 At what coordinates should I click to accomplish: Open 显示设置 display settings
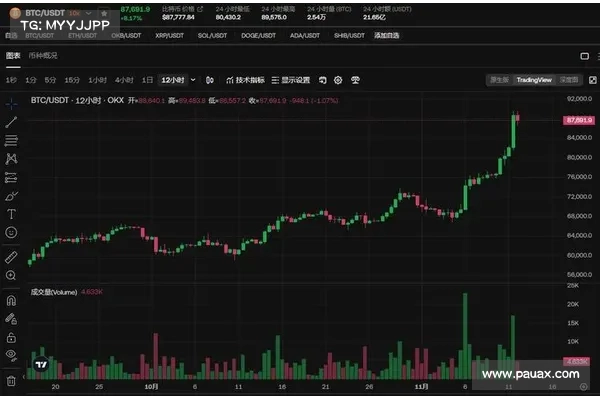coord(291,80)
